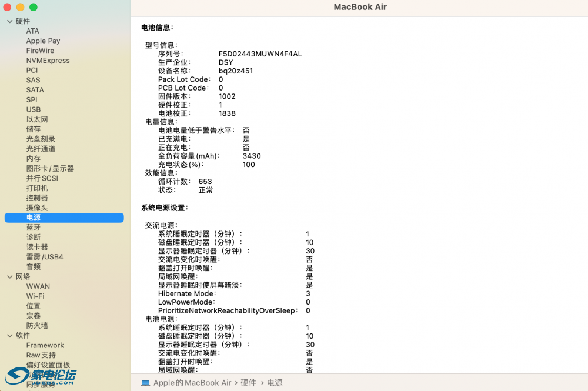Select 光盘刻录 item
The width and height of the screenshot is (588, 391).
[x=41, y=139]
